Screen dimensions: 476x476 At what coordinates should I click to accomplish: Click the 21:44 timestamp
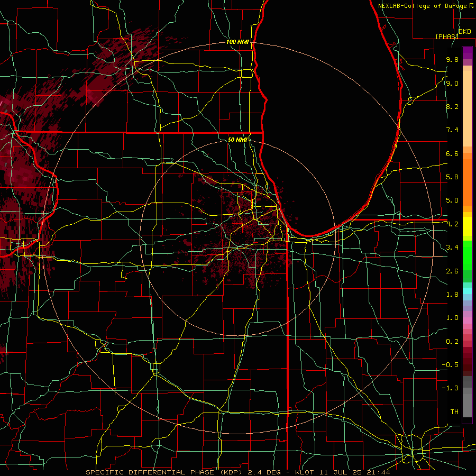click(x=378, y=472)
